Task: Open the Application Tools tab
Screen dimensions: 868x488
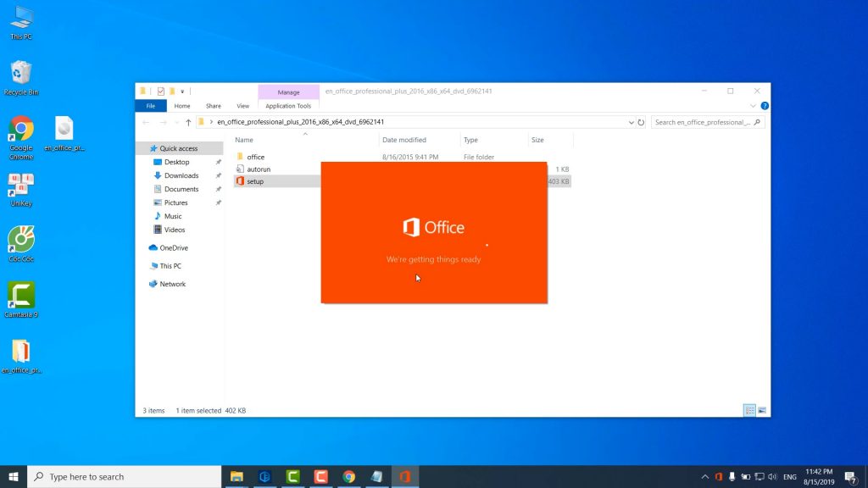Action: click(x=288, y=106)
